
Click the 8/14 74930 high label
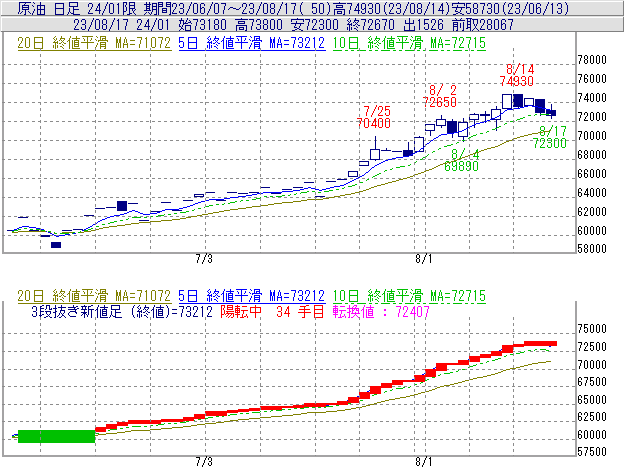[x=517, y=75]
